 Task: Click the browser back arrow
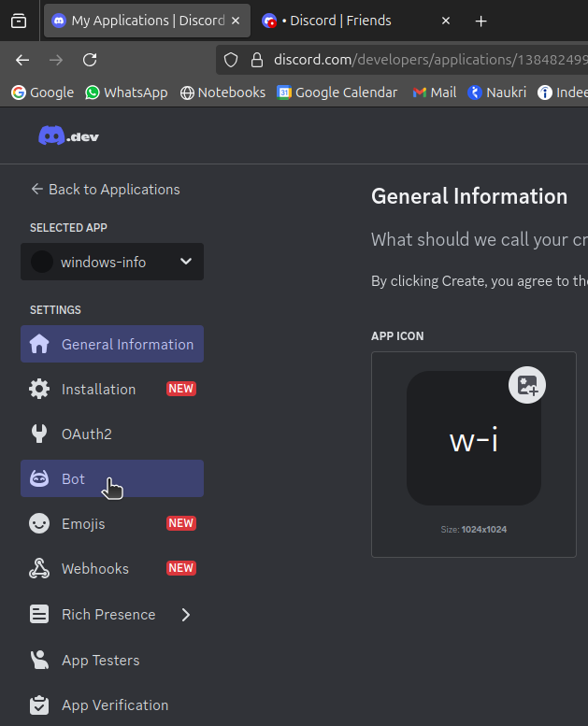pyautogui.click(x=22, y=60)
